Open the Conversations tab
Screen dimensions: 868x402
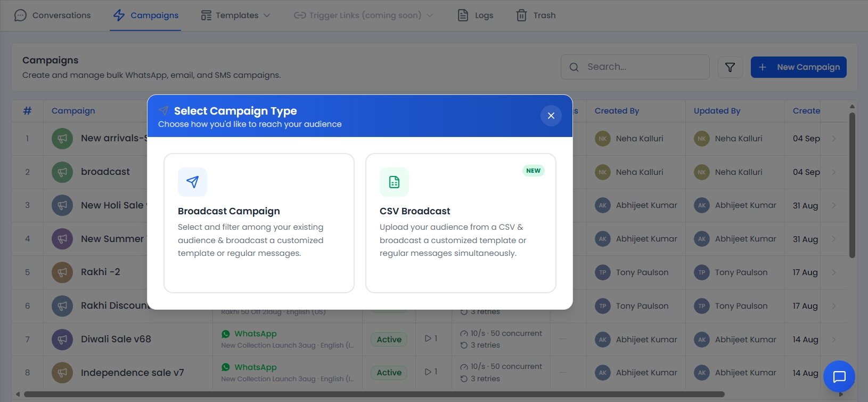click(x=52, y=15)
